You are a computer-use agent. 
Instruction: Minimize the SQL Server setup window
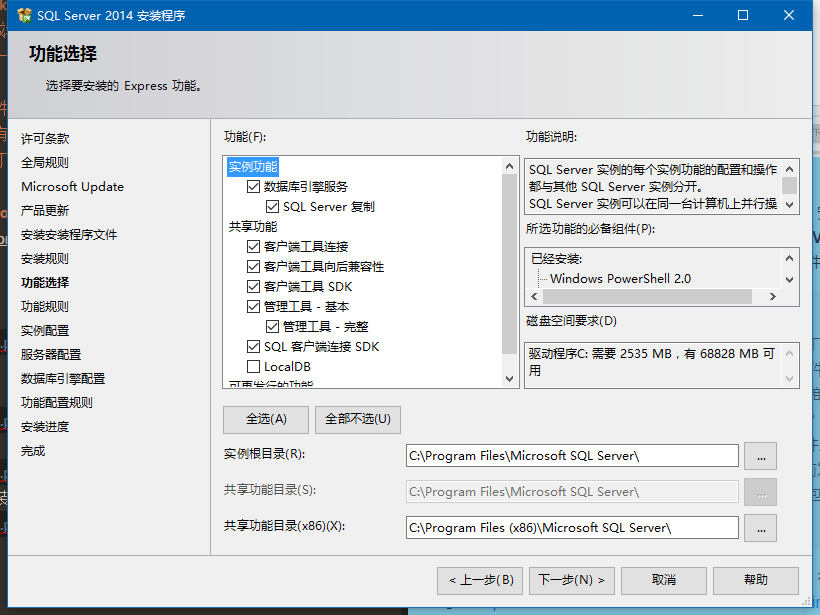(698, 15)
